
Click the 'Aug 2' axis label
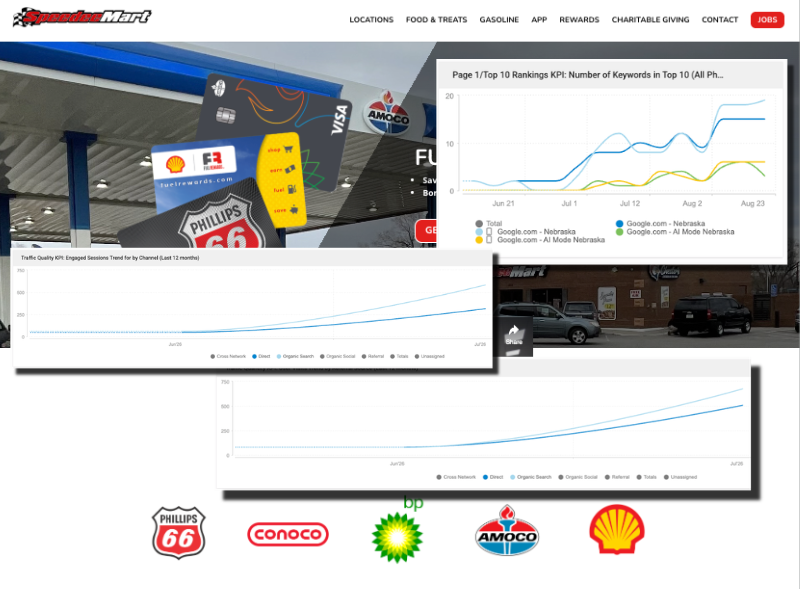pos(692,203)
